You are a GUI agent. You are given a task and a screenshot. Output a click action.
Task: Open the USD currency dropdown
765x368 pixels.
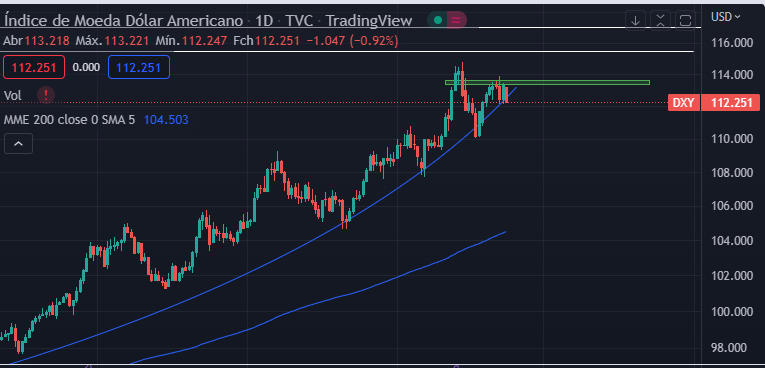tap(725, 17)
